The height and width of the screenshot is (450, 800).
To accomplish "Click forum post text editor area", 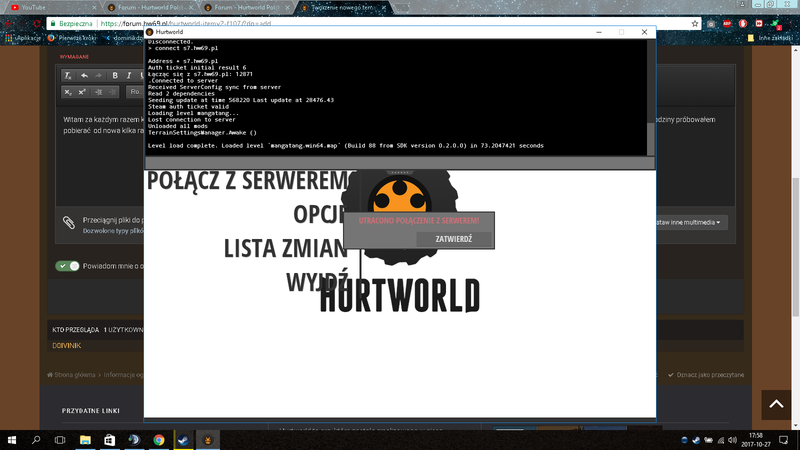I will [x=99, y=156].
